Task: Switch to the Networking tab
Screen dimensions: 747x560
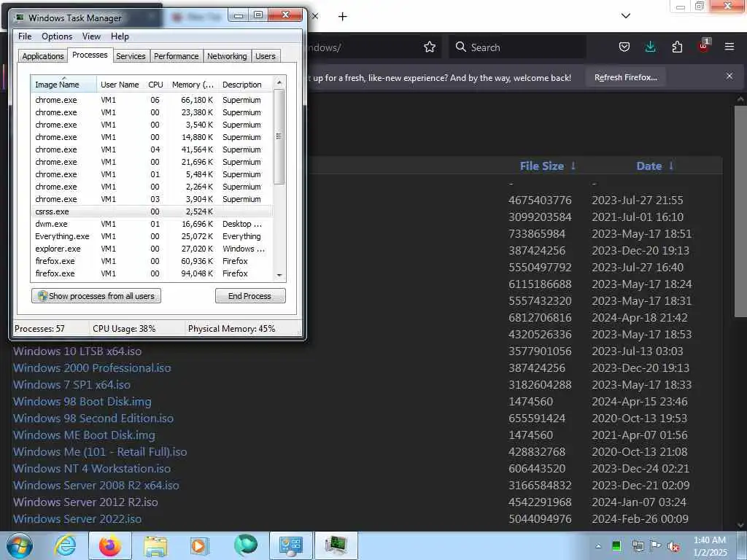Action: click(227, 56)
